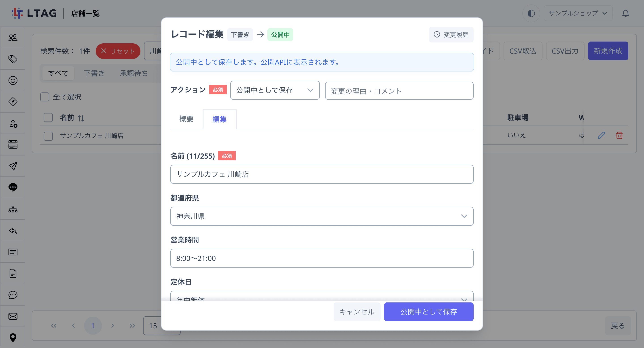
Task: Click the notification bell icon
Action: (625, 13)
